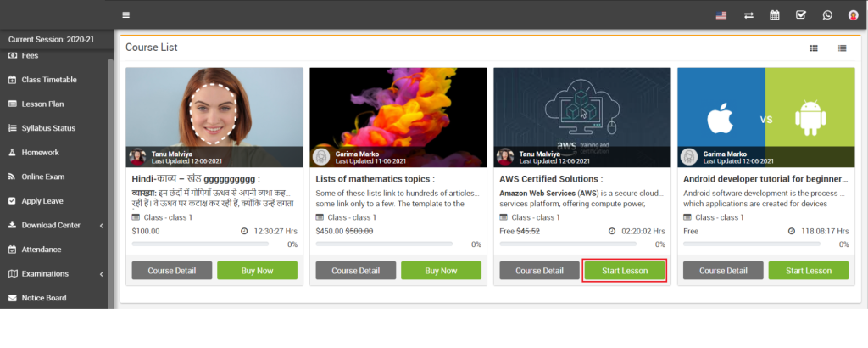
Task: Open the checklist task icon in header
Action: pyautogui.click(x=801, y=15)
